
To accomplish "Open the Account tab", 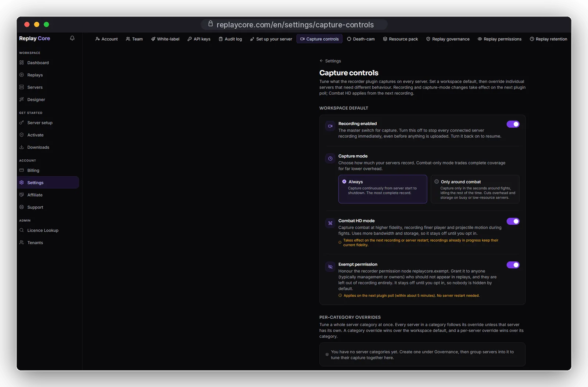I will point(107,39).
